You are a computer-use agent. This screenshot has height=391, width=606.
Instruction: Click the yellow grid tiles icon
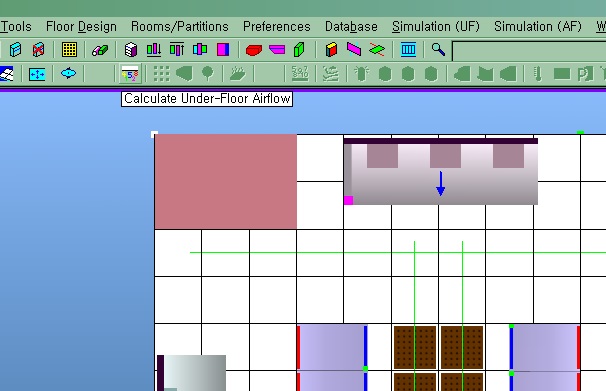[69, 49]
